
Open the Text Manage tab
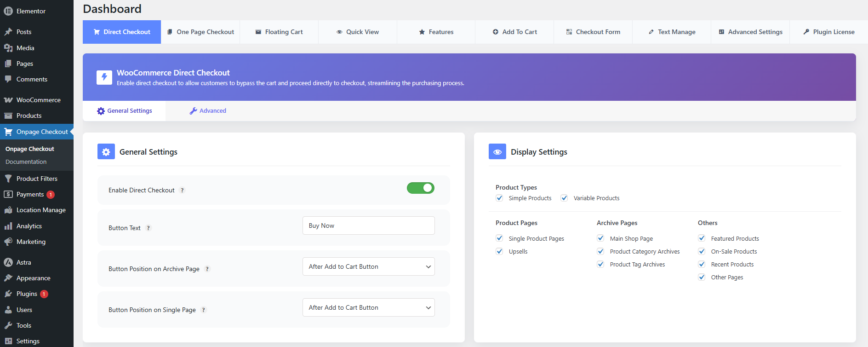(672, 32)
